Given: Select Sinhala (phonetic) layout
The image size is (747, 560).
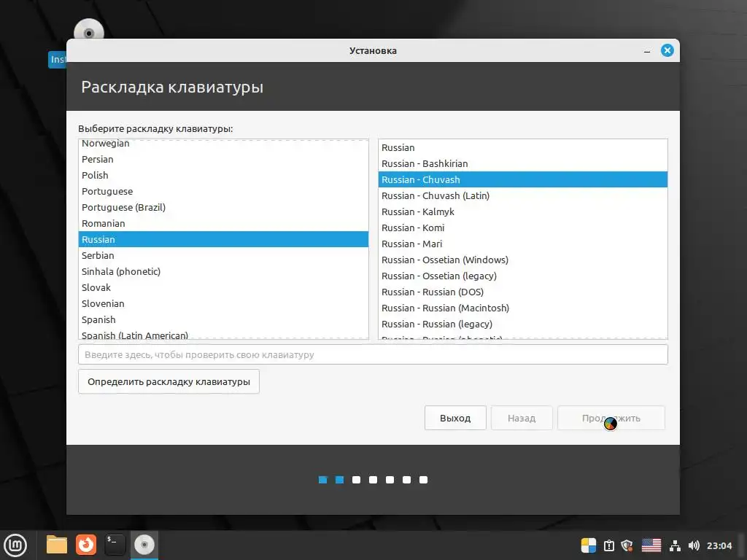Looking at the screenshot, I should [x=223, y=271].
